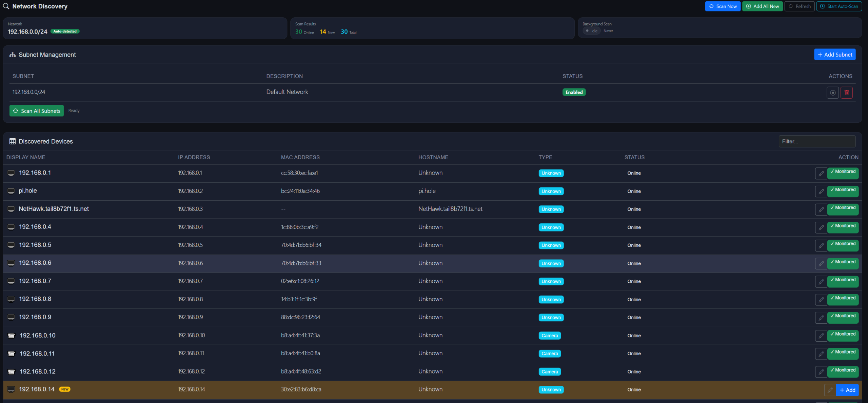Click Add All New button
Screen dimensions: 868x403
pyautogui.click(x=762, y=6)
